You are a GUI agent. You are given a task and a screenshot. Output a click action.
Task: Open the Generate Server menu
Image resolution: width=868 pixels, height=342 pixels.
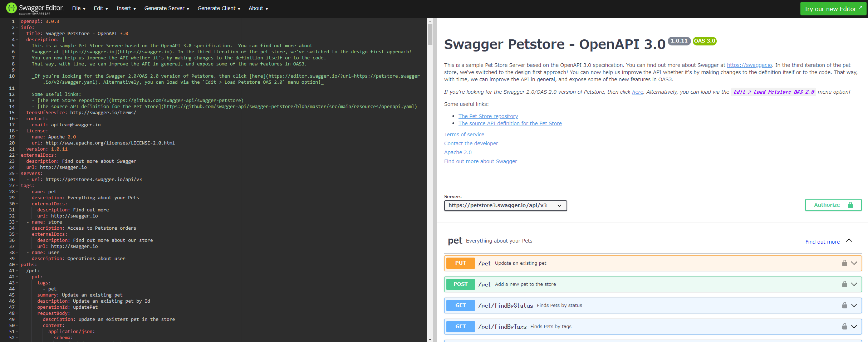[166, 8]
